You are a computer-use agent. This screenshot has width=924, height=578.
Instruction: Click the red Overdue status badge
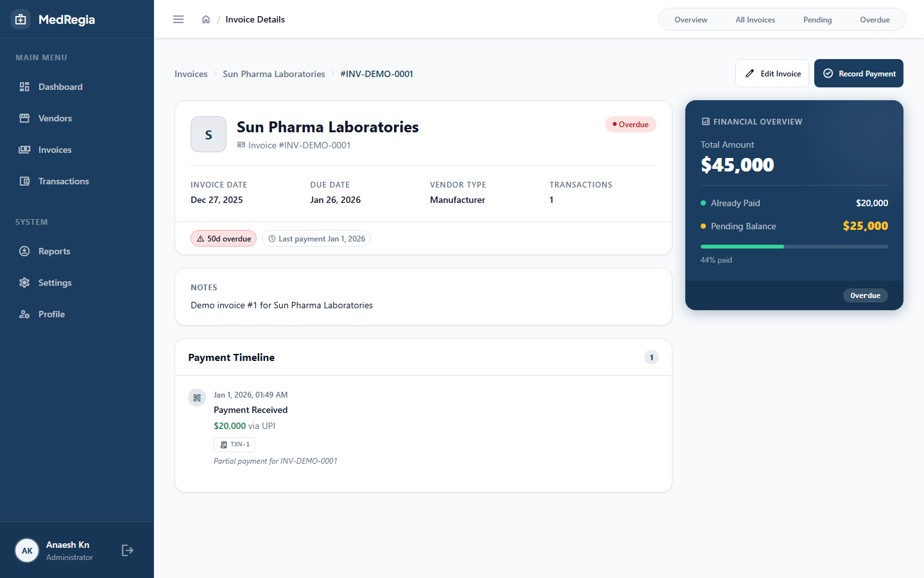coord(631,125)
